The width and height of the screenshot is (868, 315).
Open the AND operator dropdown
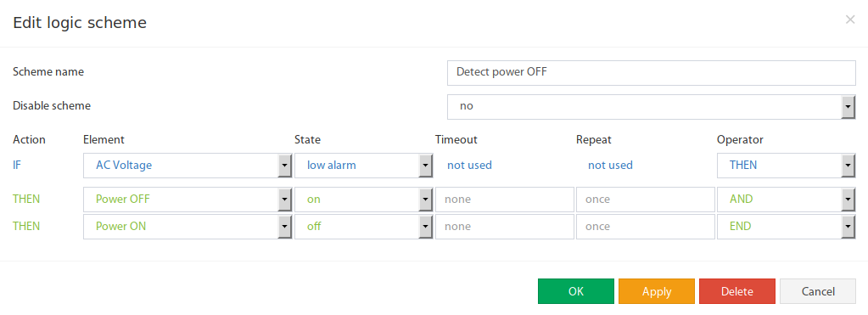point(786,200)
